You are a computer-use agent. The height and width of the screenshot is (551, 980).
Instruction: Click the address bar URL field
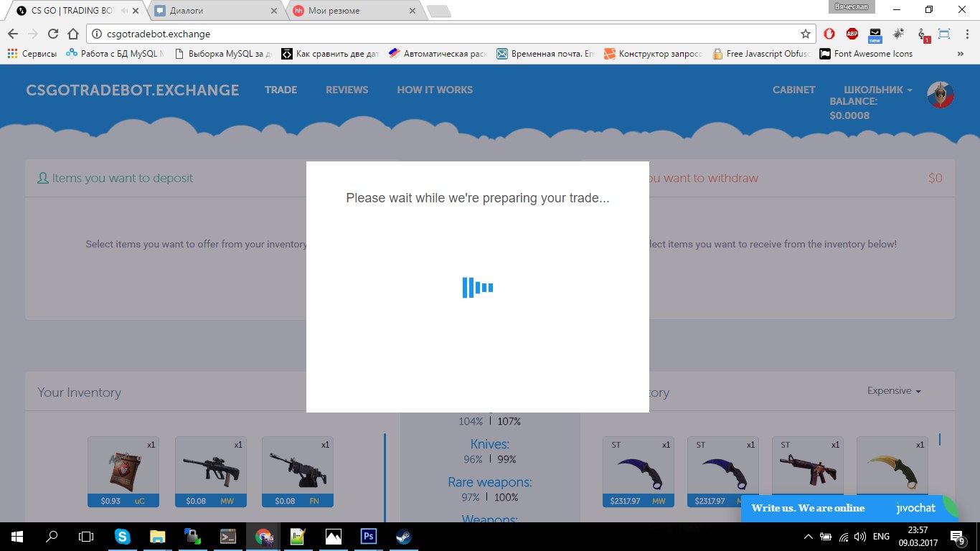coord(452,34)
